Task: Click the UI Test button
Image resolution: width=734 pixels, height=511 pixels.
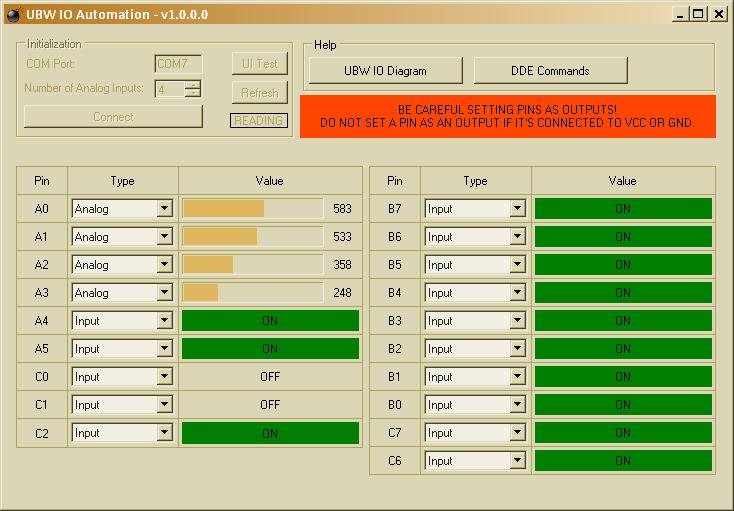Action: pos(260,64)
